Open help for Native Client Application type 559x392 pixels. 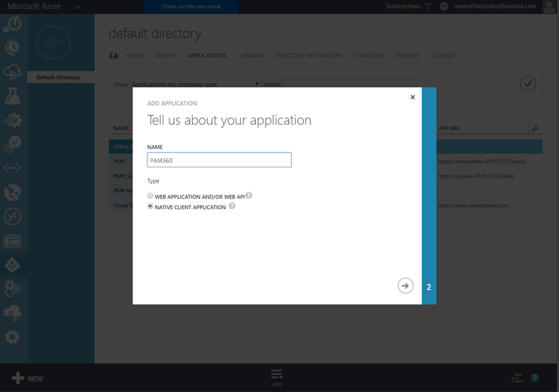click(x=232, y=206)
